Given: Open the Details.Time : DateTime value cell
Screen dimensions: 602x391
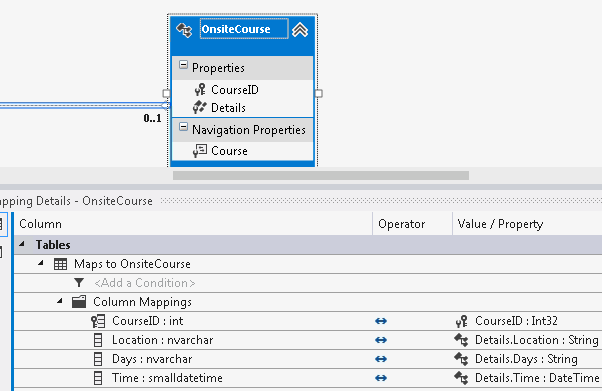Looking at the screenshot, I should click(528, 378).
